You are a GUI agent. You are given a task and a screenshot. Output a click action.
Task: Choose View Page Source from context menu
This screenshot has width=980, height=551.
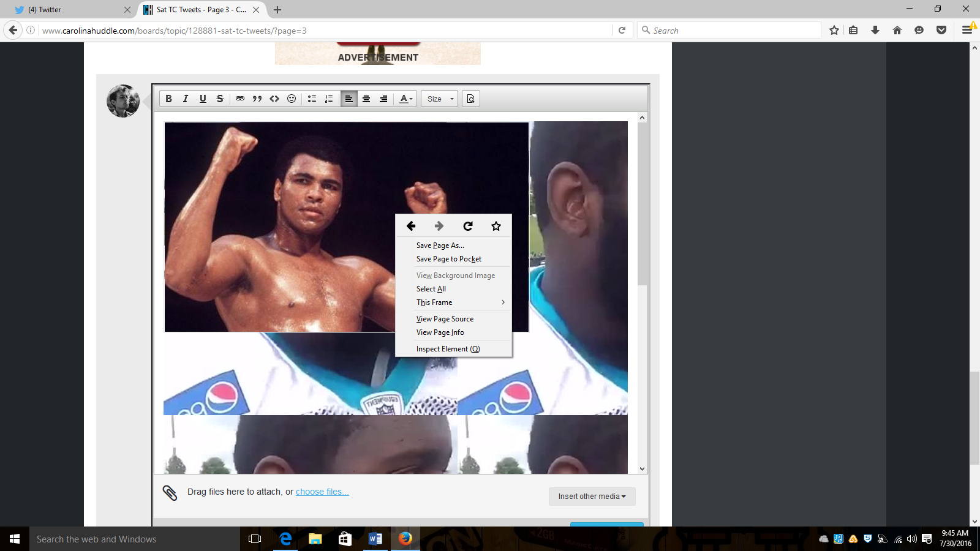click(x=445, y=319)
